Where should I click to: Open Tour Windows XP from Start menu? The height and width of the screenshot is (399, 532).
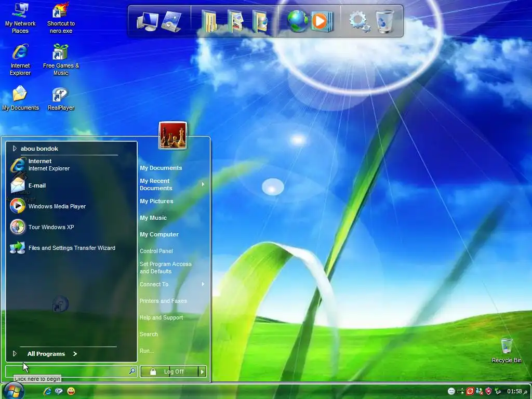click(x=42, y=227)
